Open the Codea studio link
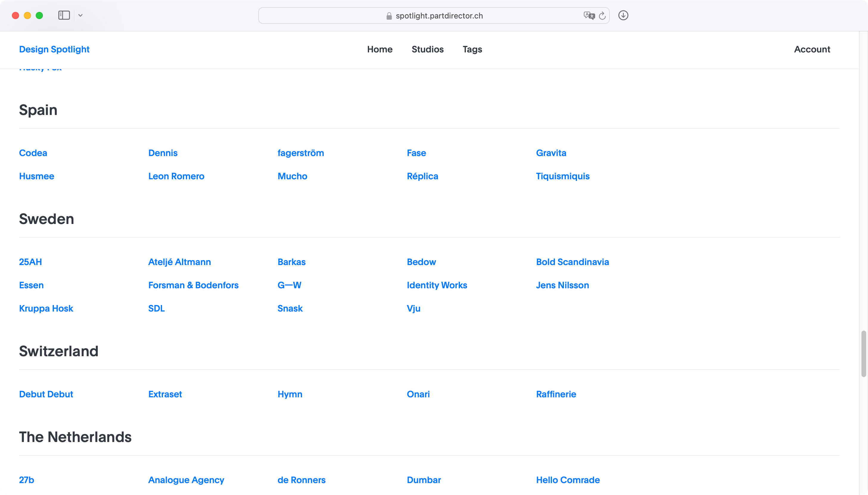 point(33,153)
